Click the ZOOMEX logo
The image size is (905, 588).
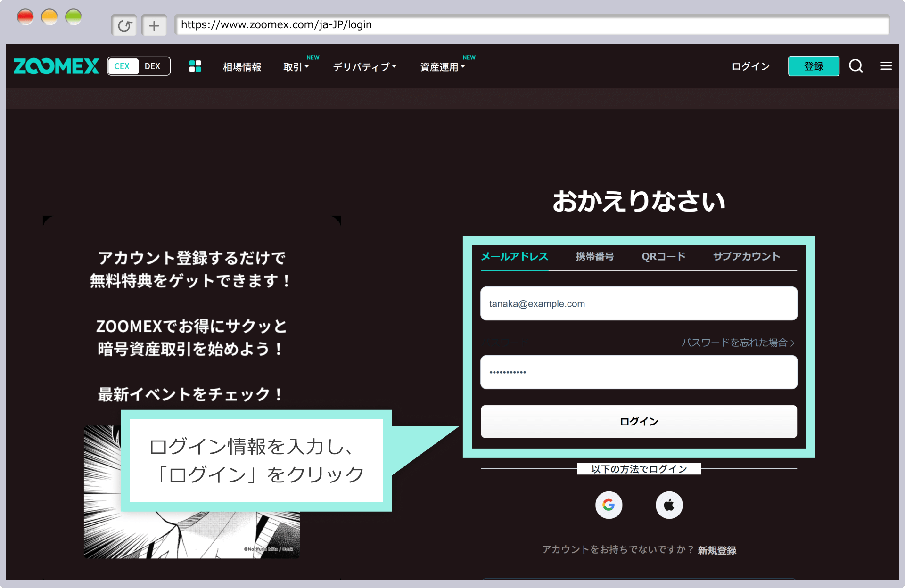[56, 66]
